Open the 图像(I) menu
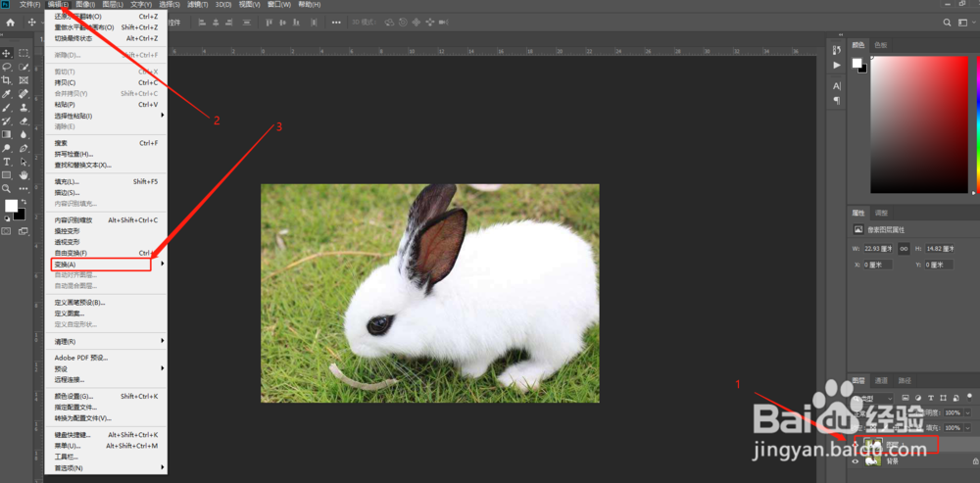Image resolution: width=980 pixels, height=483 pixels. point(85,4)
